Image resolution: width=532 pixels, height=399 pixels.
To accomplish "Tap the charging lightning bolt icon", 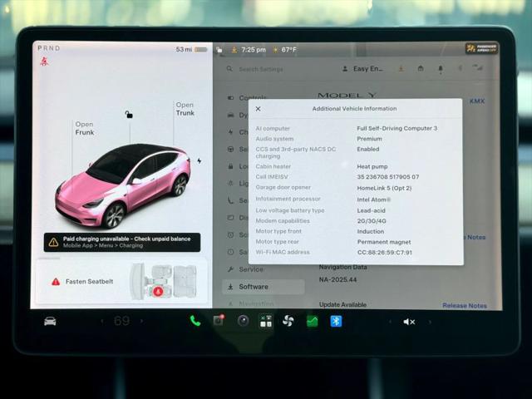I will tap(199, 160).
